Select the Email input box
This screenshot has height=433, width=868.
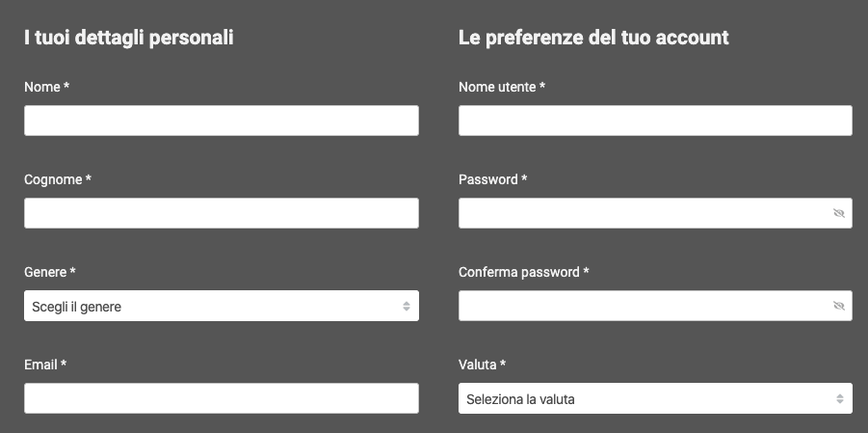pos(222,398)
